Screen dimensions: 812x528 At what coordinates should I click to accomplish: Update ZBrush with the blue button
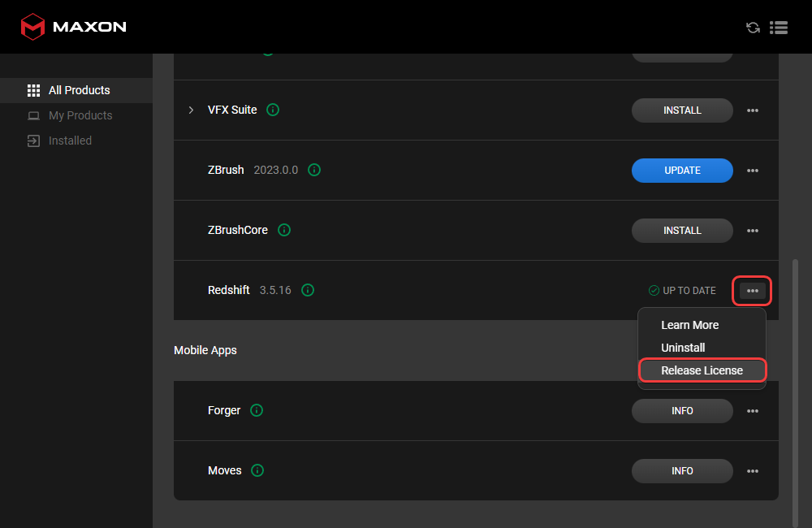point(682,171)
